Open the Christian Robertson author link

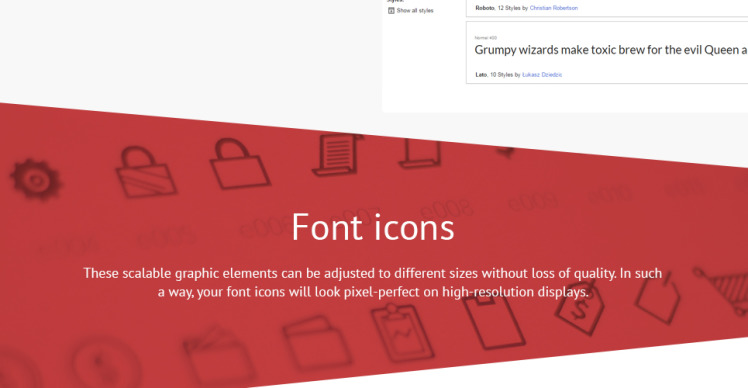tap(553, 8)
